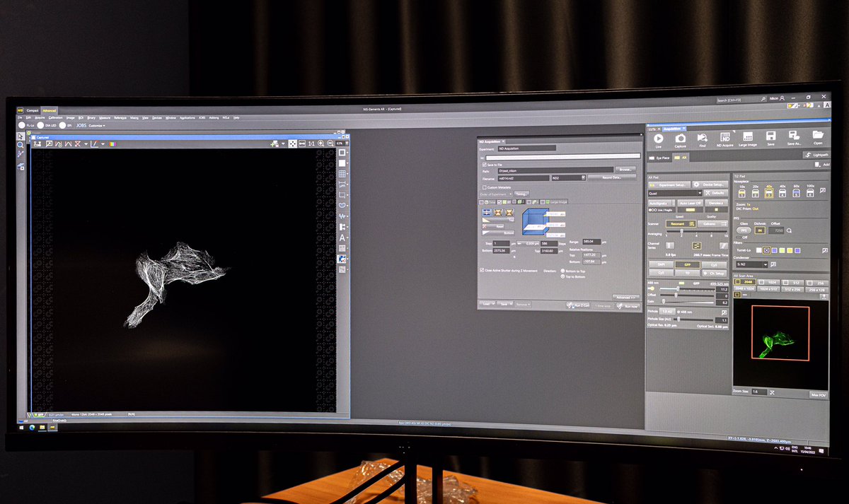The height and width of the screenshot is (504, 849).
Task: Click the Browse... button
Action: coord(624,170)
